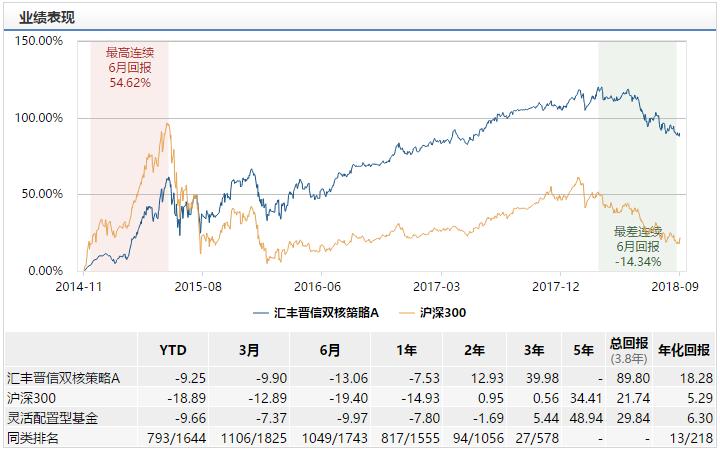This screenshot has width=720, height=451.
Task: Click the 业绩表现 section title
Action: [46, 18]
